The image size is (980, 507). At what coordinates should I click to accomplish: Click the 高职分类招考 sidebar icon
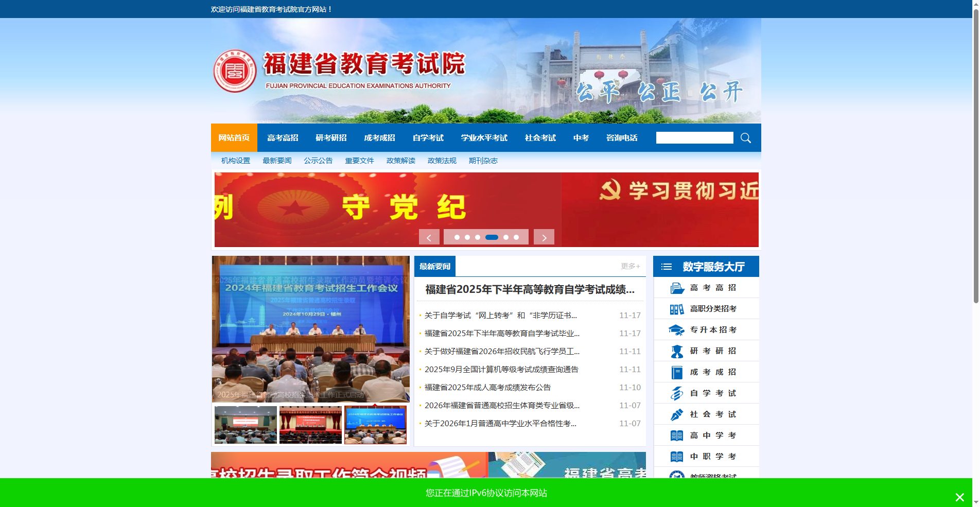tap(677, 308)
